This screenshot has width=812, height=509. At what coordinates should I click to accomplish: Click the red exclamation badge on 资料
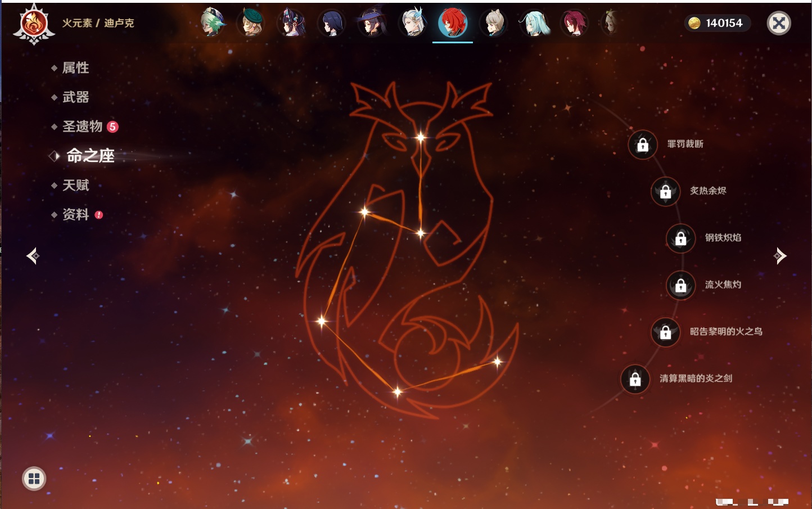(x=99, y=214)
